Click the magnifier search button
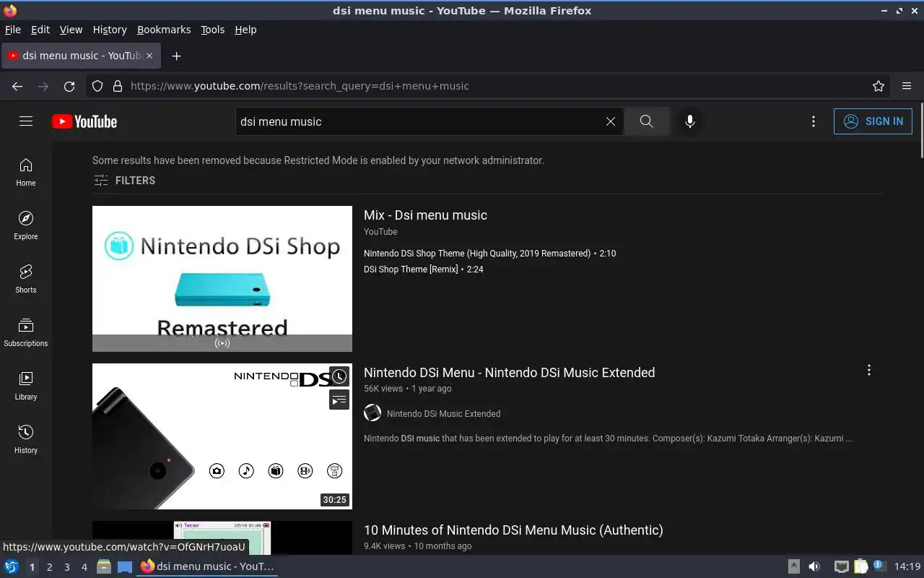Image resolution: width=924 pixels, height=578 pixels. point(646,121)
